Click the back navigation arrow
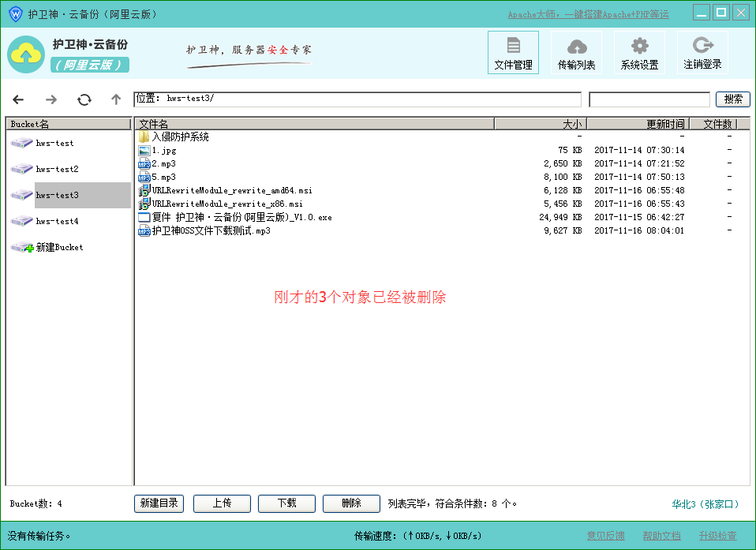756x550 pixels. point(18,99)
